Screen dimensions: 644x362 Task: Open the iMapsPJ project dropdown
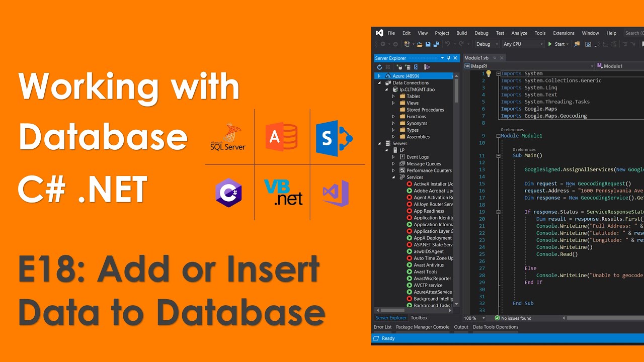pyautogui.click(x=529, y=66)
